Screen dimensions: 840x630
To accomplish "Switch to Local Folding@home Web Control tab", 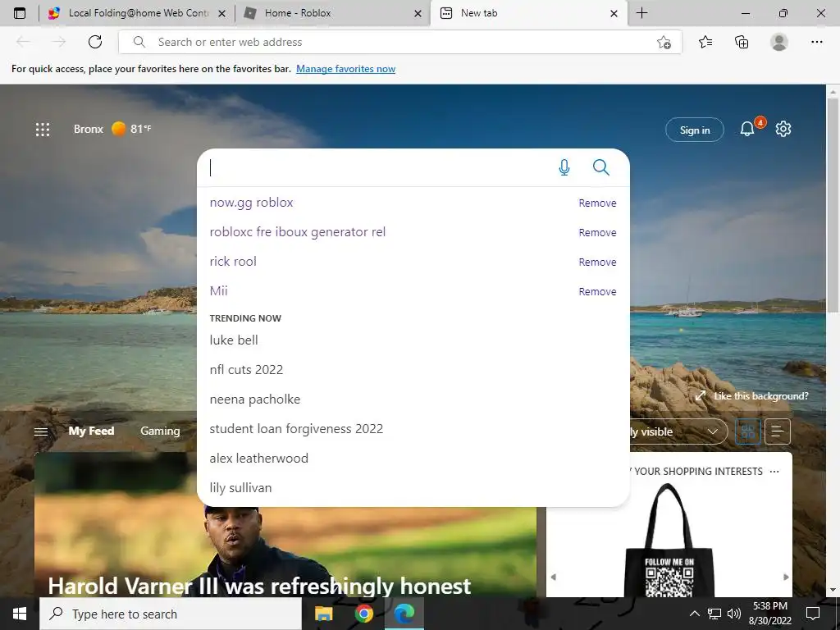I will pyautogui.click(x=137, y=13).
